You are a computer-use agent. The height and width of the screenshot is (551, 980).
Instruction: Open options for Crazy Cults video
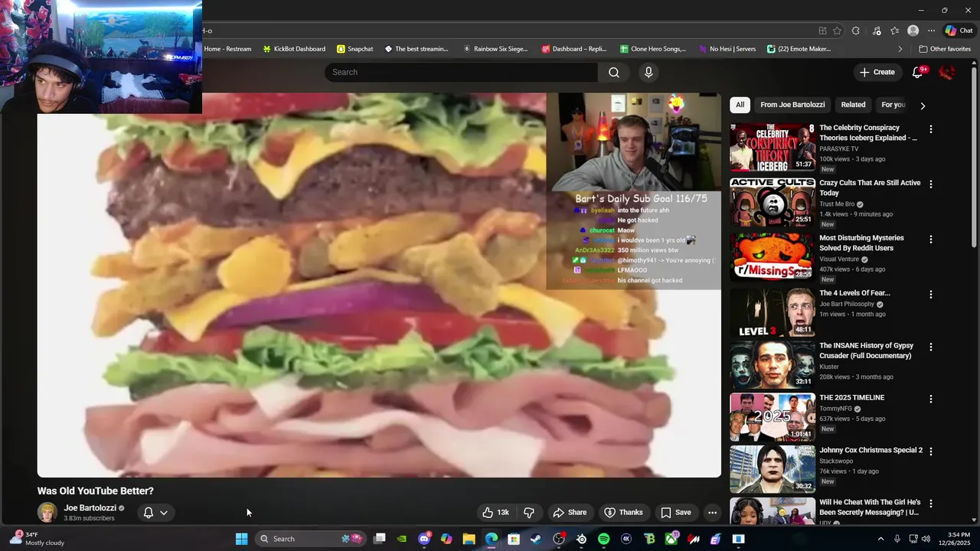pyautogui.click(x=931, y=184)
